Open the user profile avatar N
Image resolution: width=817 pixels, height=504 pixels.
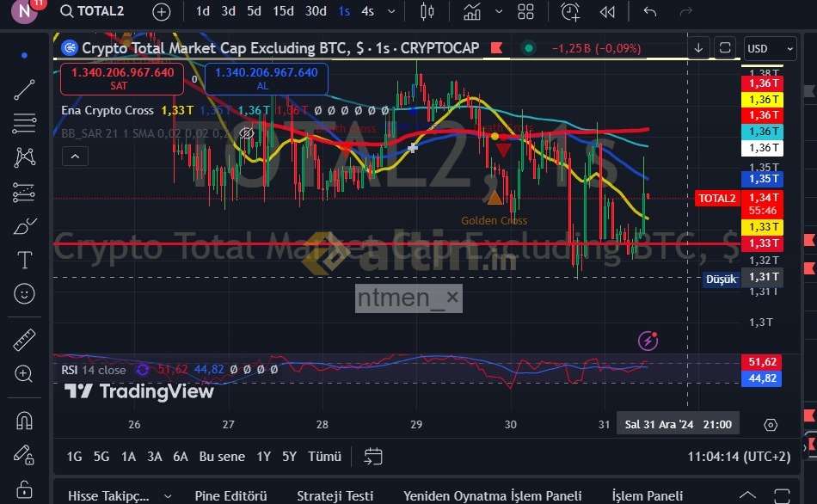(x=24, y=10)
